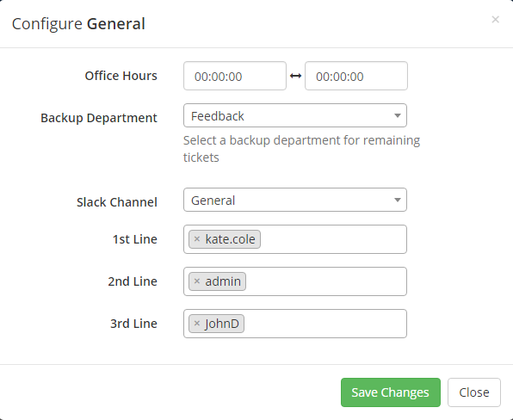Click the 2nd Line label
Image resolution: width=513 pixels, height=420 pixels.
(x=133, y=281)
